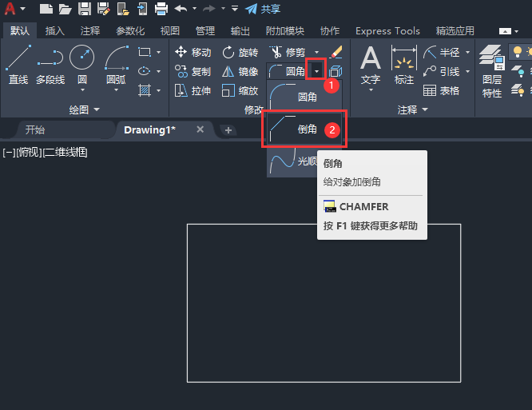Redo the undone action

(209, 9)
